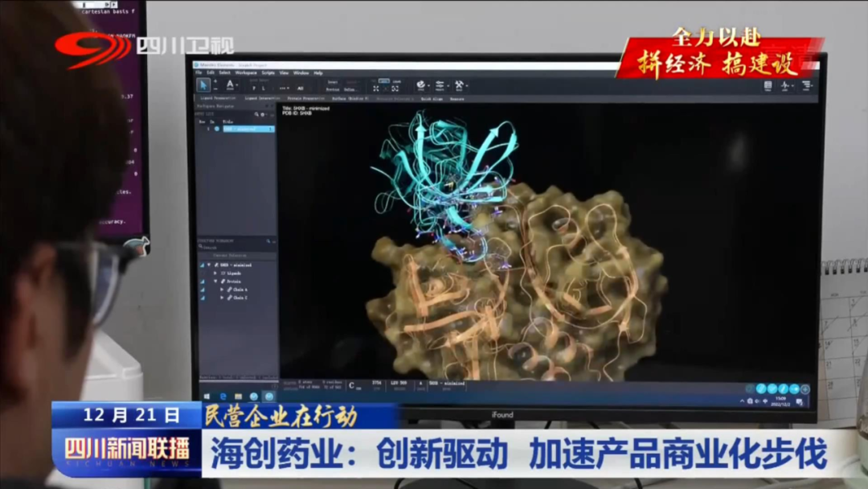Open the Scripts menu

[x=268, y=72]
